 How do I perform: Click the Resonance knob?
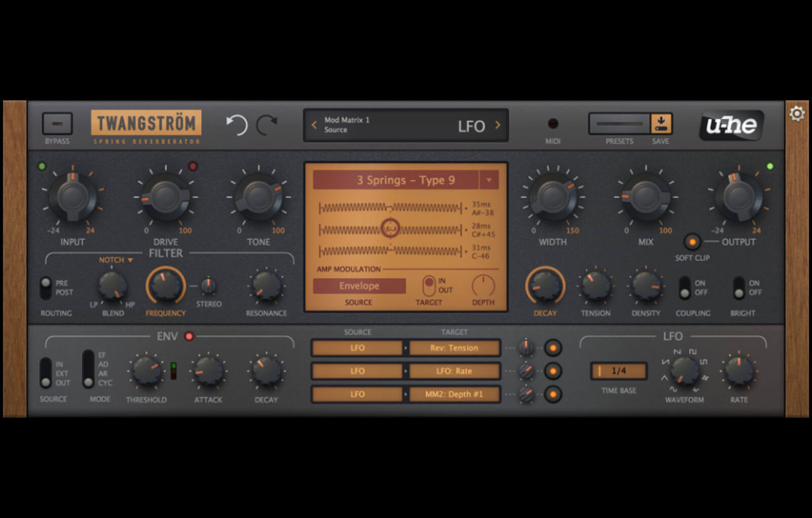266,286
